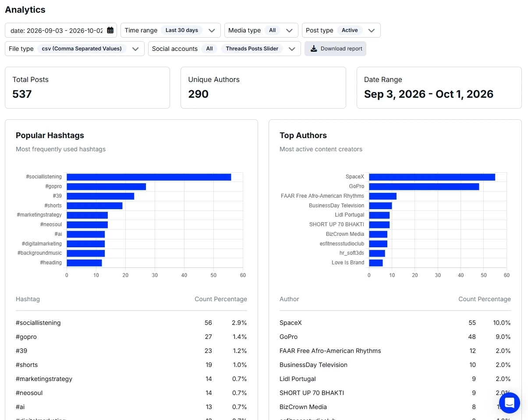Click the GoPro bar in authors chart

coord(424,187)
